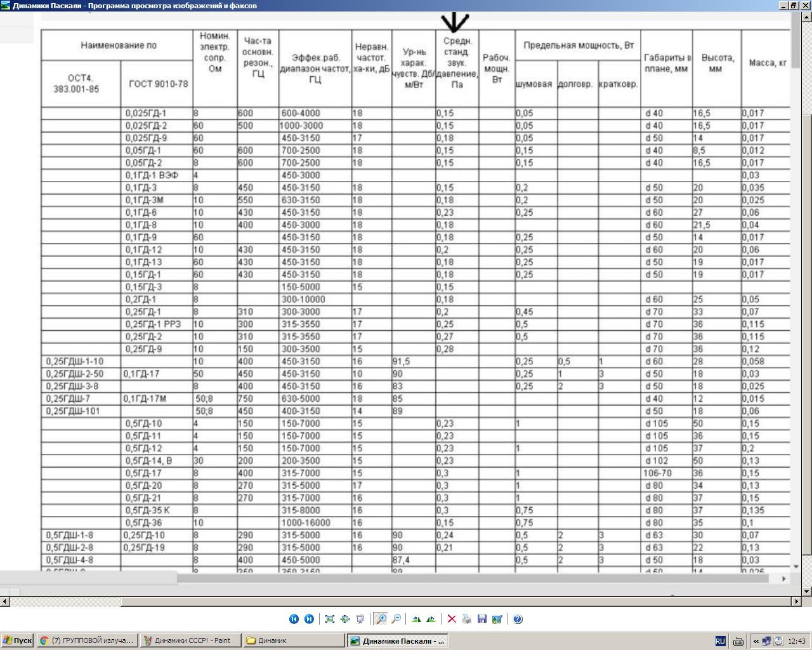Start the slide show
The height and width of the screenshot is (650, 812).
[x=360, y=619]
